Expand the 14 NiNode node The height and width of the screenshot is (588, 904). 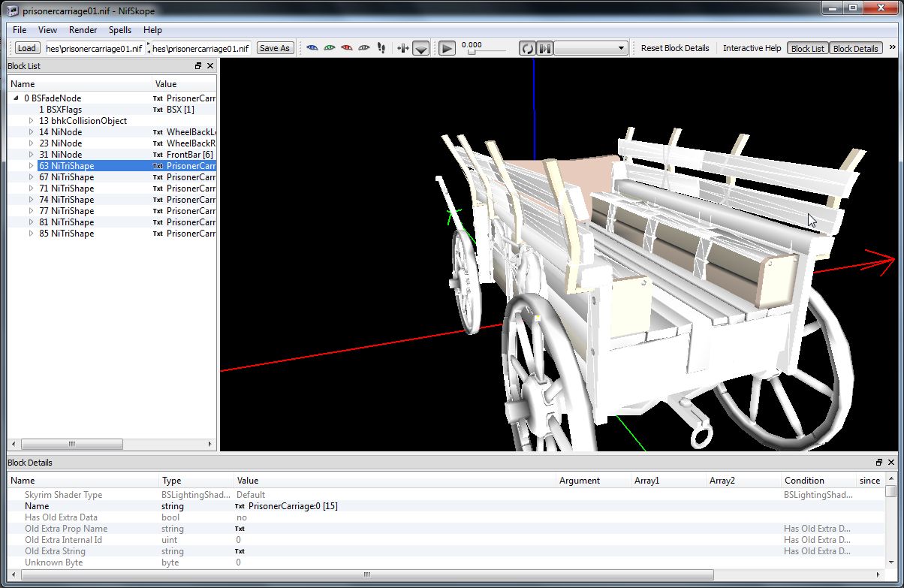coord(32,132)
